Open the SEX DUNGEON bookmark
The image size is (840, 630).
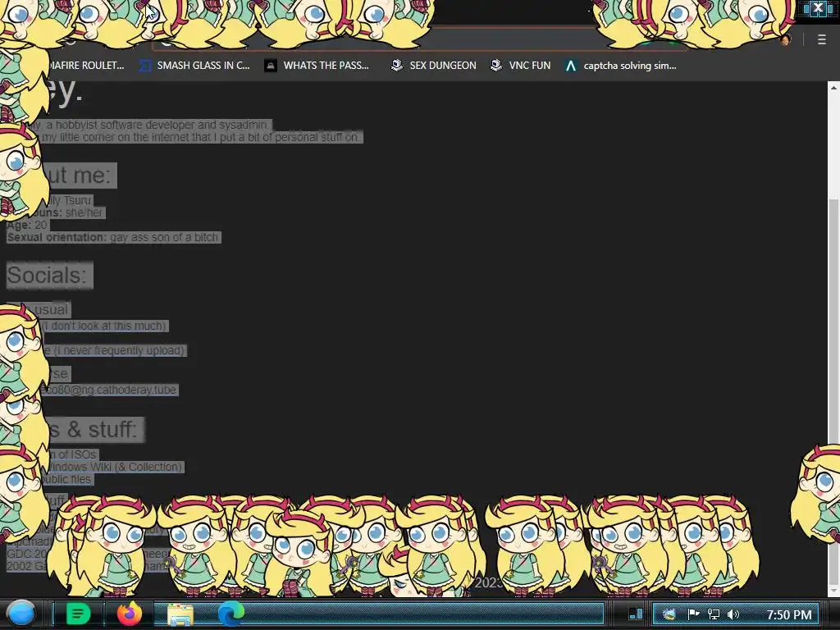(434, 66)
